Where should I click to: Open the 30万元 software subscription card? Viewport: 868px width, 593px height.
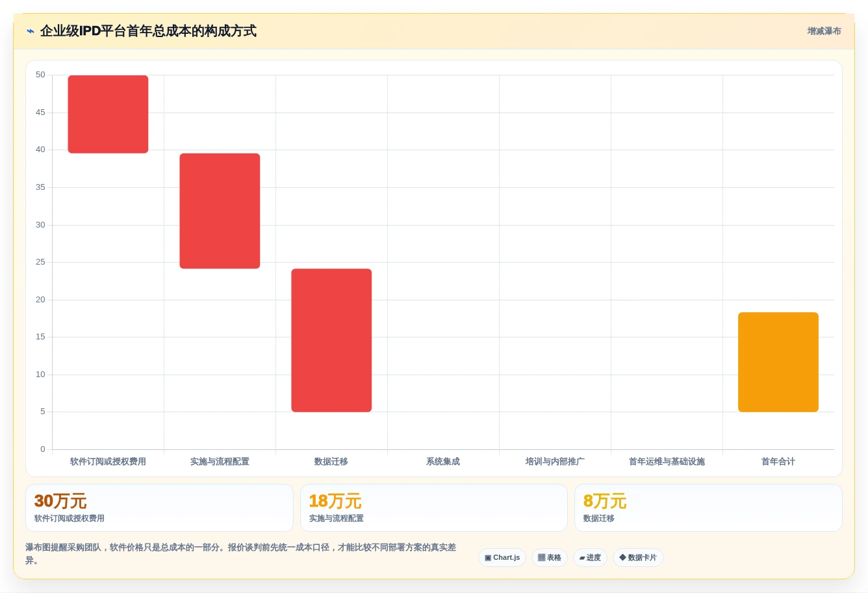[x=159, y=508]
